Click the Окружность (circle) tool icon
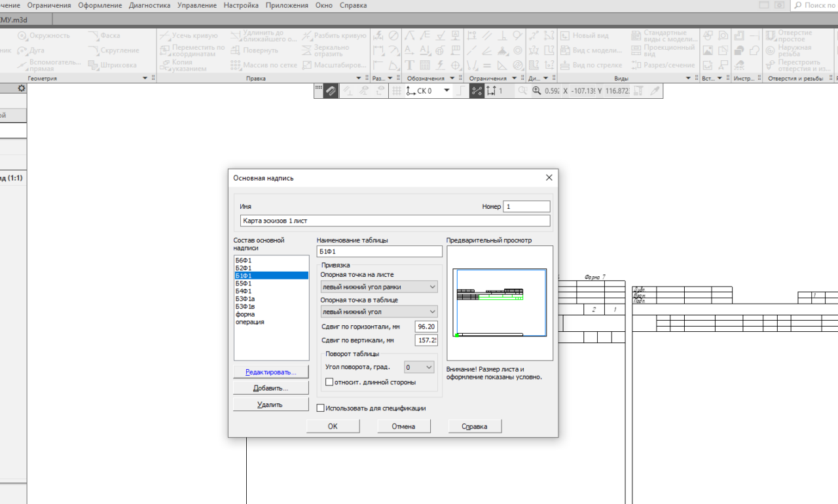 click(x=23, y=36)
